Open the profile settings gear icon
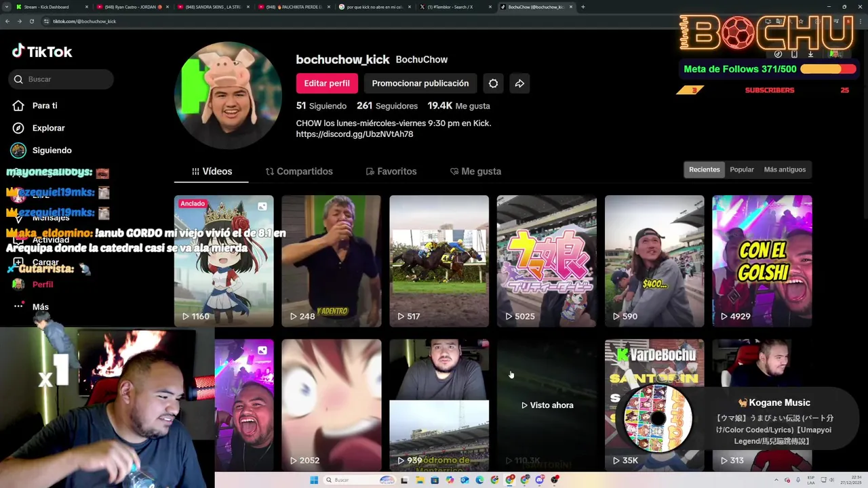The image size is (868, 488). (x=493, y=83)
